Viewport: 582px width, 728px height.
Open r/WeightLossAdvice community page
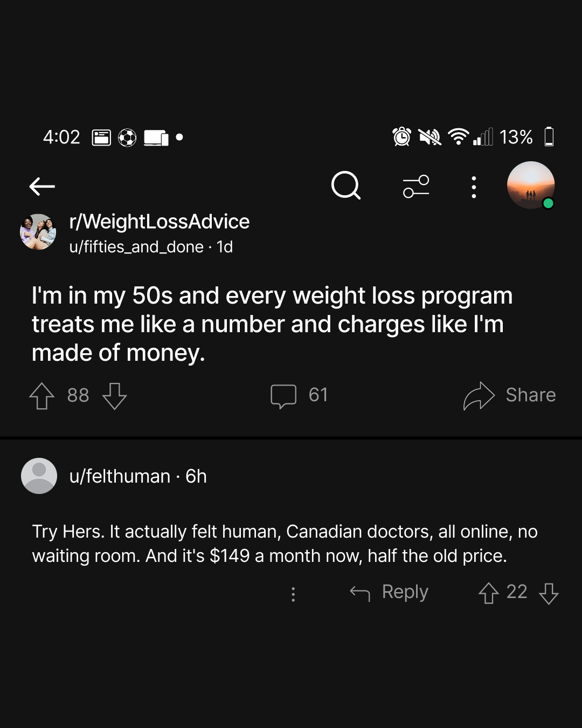(160, 222)
